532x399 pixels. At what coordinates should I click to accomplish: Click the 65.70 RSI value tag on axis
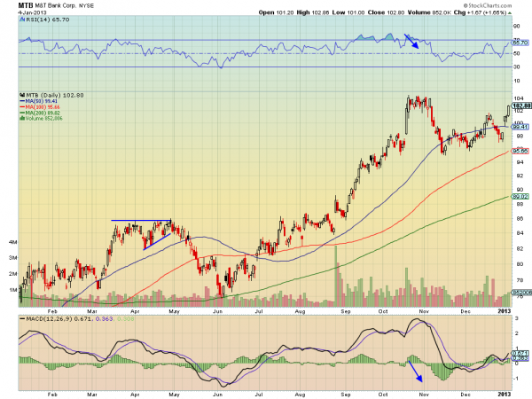pyautogui.click(x=520, y=43)
